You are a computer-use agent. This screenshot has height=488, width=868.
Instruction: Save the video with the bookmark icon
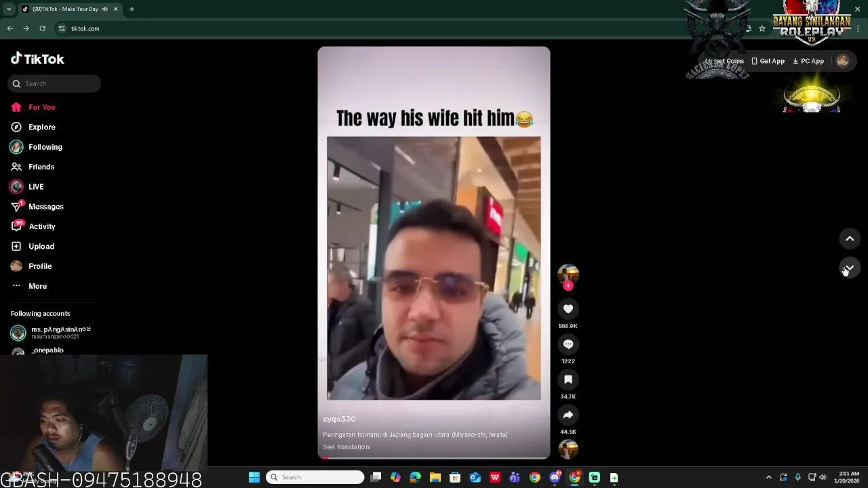click(568, 380)
